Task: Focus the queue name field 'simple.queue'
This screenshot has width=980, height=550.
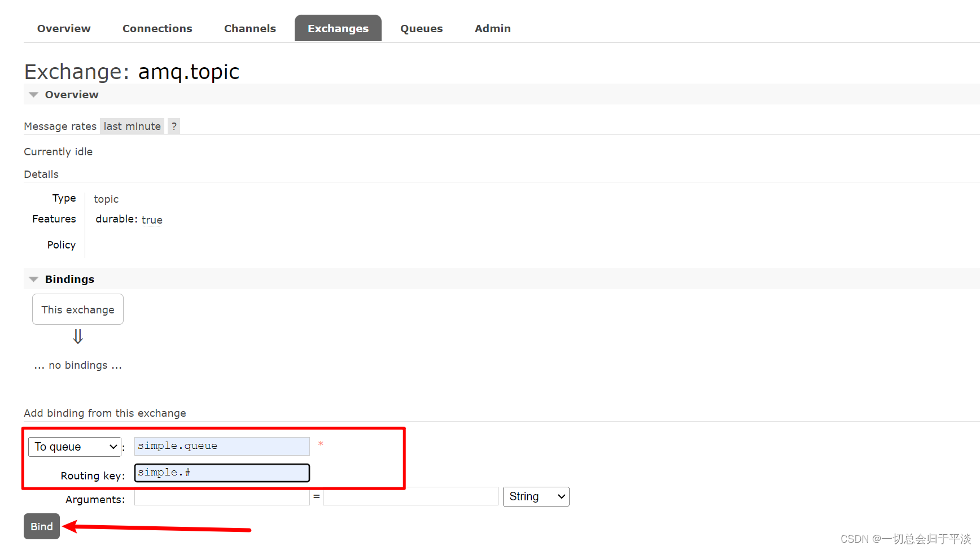Action: tap(222, 446)
